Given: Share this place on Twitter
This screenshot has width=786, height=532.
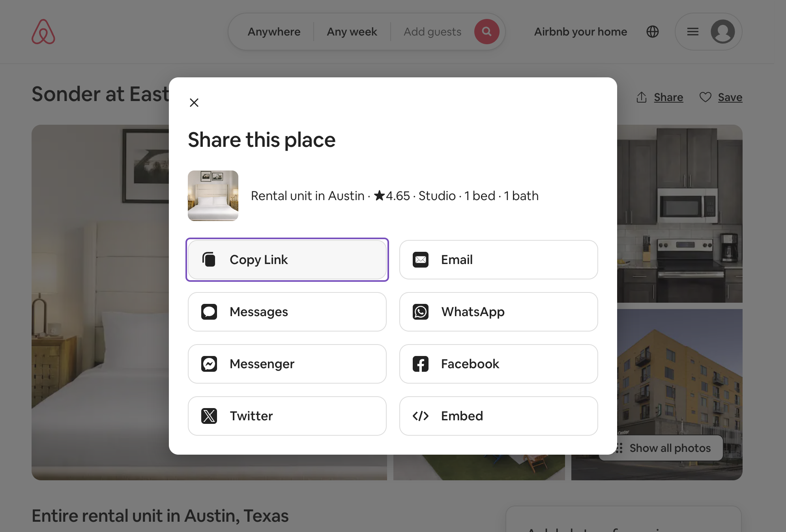Looking at the screenshot, I should pos(287,416).
